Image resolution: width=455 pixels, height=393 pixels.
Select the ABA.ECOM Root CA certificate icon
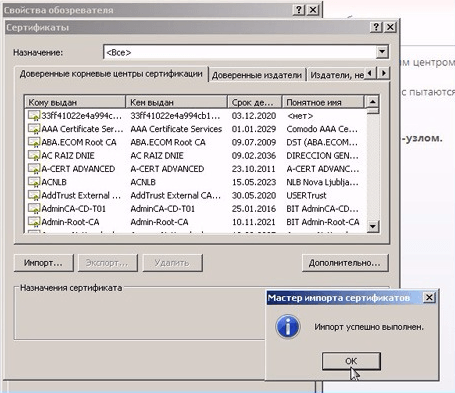click(x=34, y=143)
